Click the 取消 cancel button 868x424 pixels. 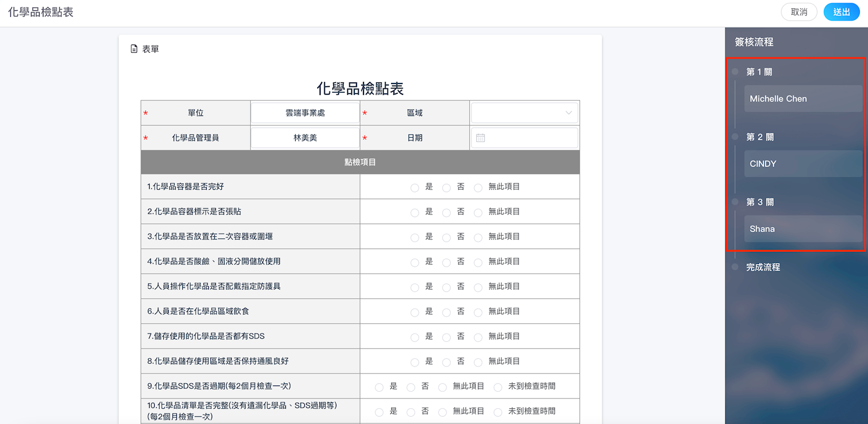click(799, 12)
